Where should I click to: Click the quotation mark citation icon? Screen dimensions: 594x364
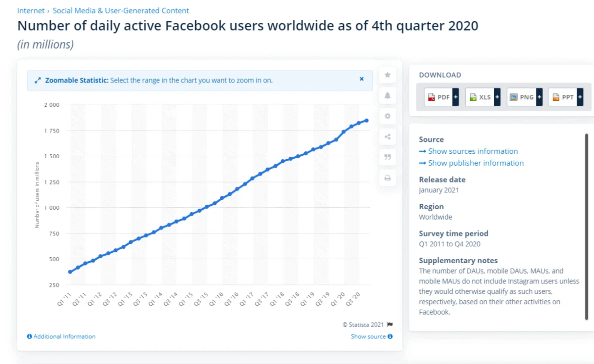click(x=388, y=157)
